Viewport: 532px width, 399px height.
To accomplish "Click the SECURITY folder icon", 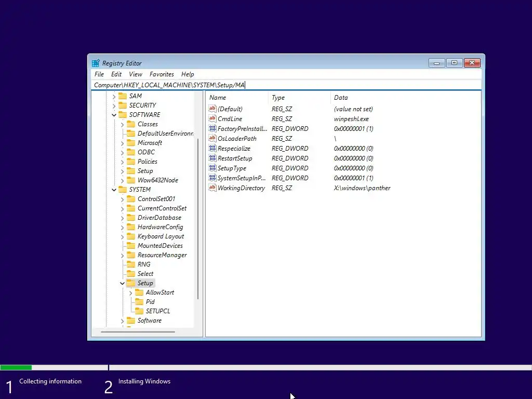I will coord(123,105).
